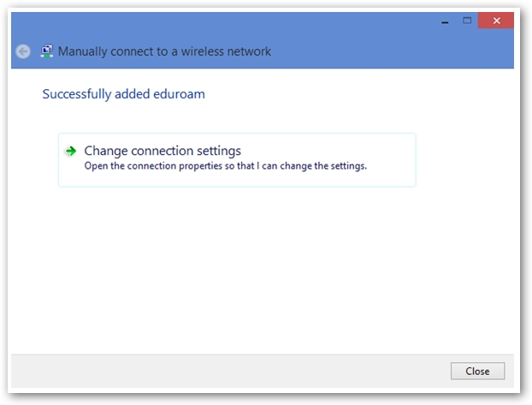532x405 pixels.
Task: Click the "Open the connection properties" description text
Action: [x=225, y=166]
